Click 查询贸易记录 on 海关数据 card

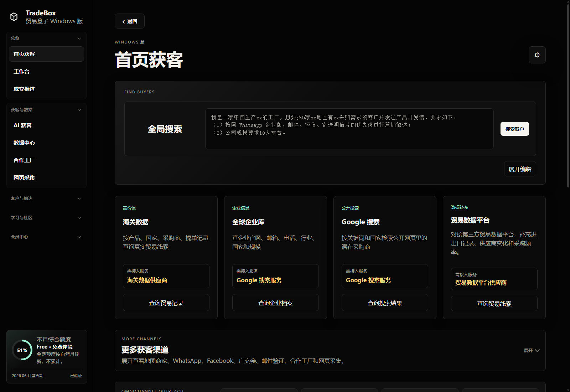pyautogui.click(x=166, y=303)
